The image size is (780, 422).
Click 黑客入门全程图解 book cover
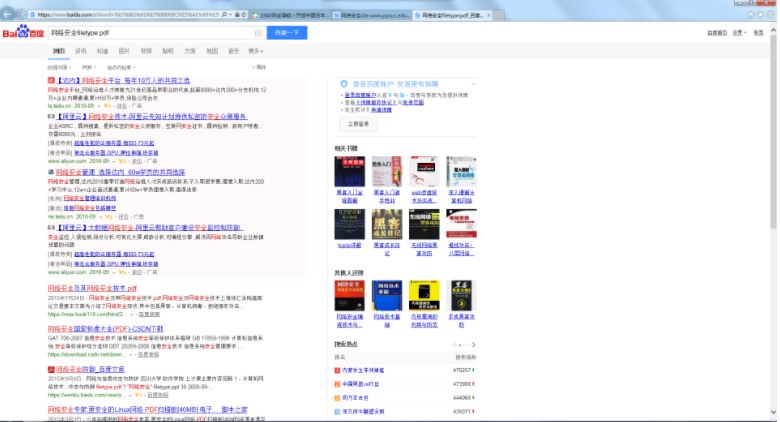[349, 172]
